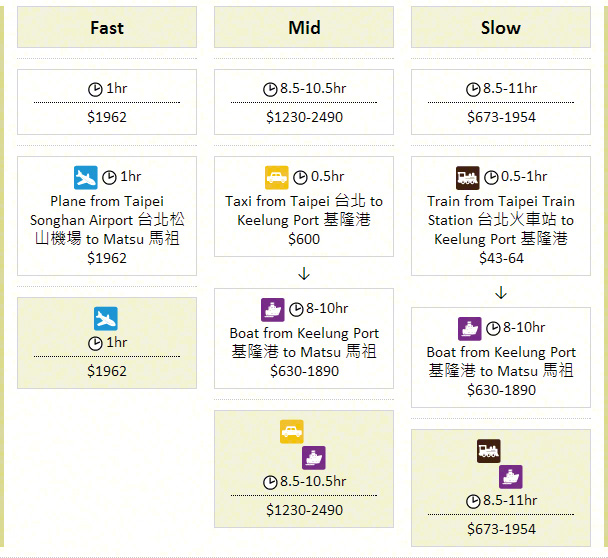Click the down arrow between Mid route steps

pyautogui.click(x=304, y=273)
